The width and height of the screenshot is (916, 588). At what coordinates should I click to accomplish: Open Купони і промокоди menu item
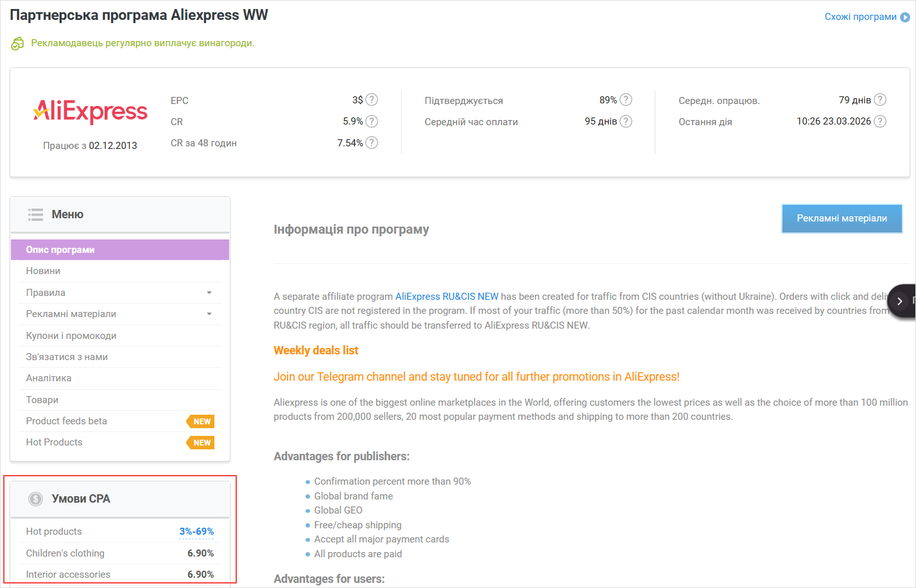(x=71, y=336)
